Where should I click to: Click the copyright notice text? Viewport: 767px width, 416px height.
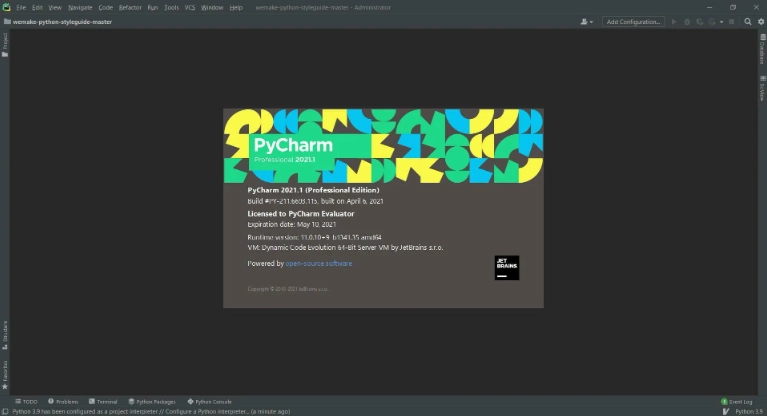288,289
